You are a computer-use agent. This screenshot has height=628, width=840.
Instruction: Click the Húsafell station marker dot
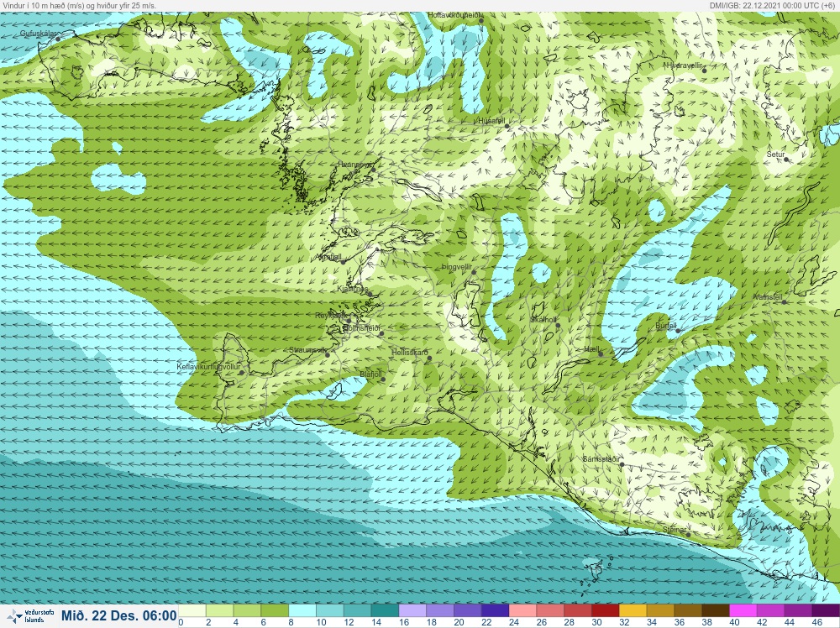tap(508, 126)
